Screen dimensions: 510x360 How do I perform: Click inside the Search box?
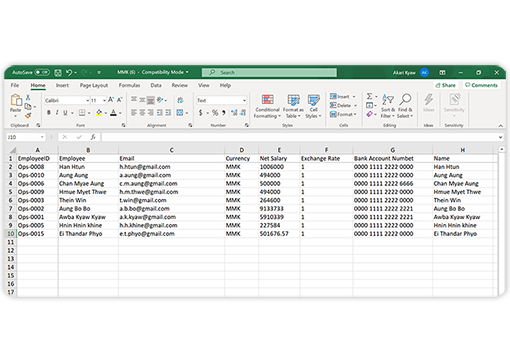[x=269, y=72]
